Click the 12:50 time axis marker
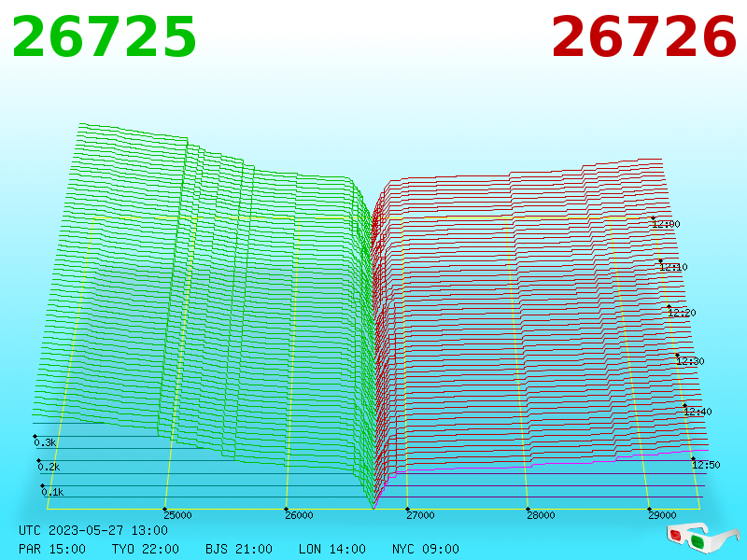This screenshot has width=747, height=560. click(x=706, y=465)
